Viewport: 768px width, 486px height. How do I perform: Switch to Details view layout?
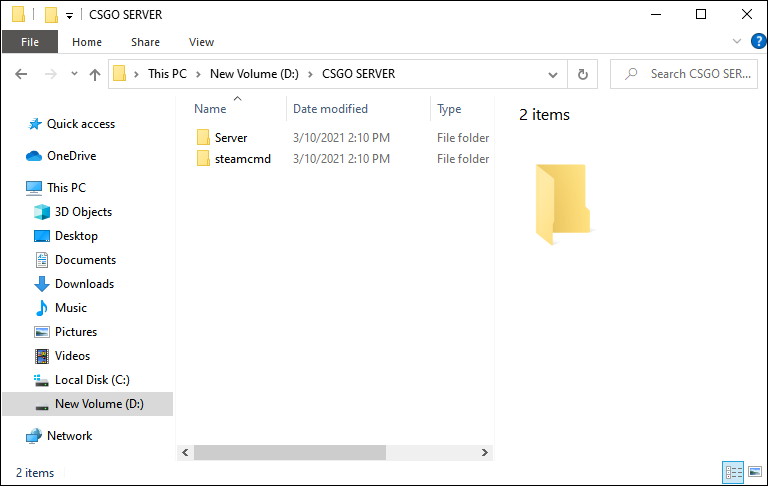click(733, 472)
